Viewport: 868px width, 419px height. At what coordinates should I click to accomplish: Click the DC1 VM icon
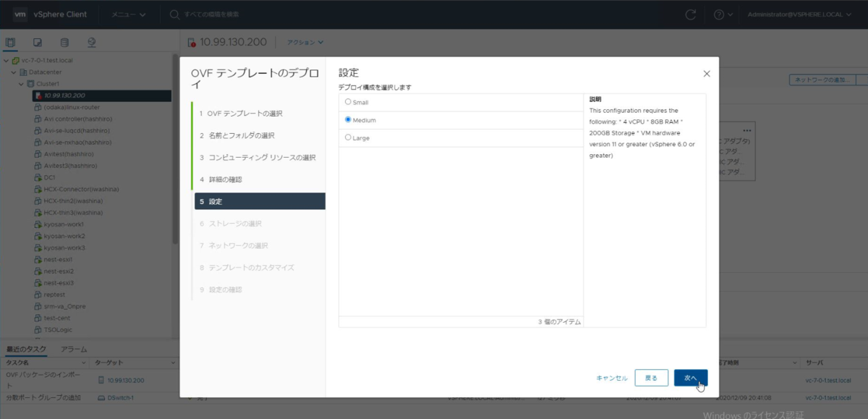(x=38, y=177)
